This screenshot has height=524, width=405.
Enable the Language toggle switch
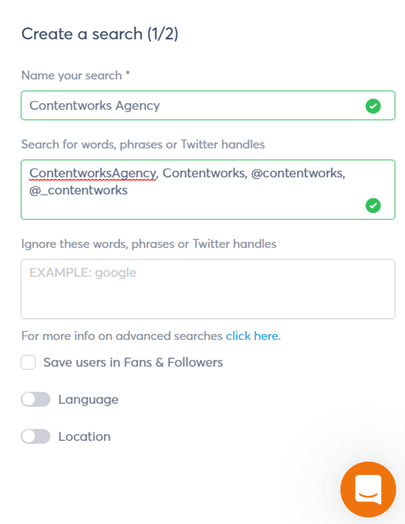36,399
